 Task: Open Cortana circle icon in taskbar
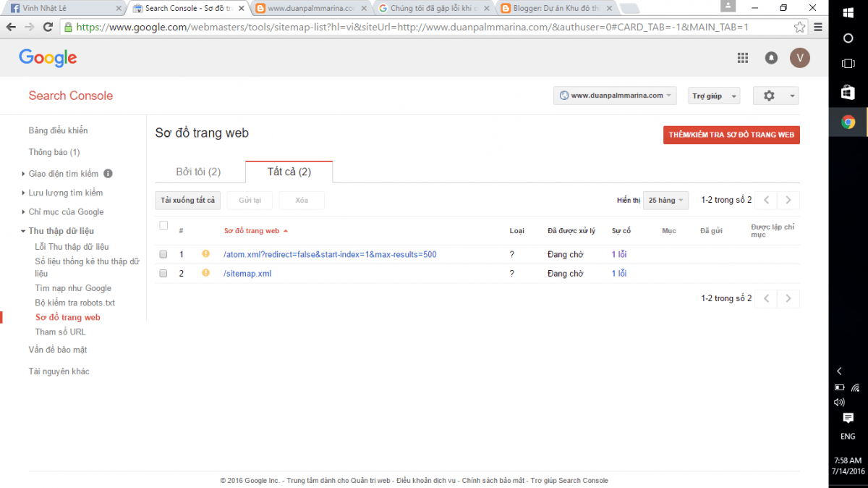(848, 38)
